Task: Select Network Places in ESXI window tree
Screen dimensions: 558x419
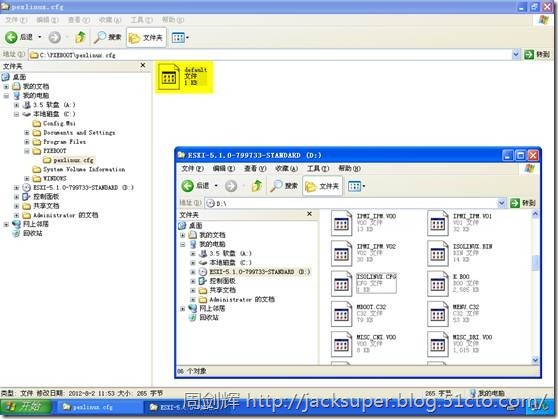Action: [x=207, y=308]
